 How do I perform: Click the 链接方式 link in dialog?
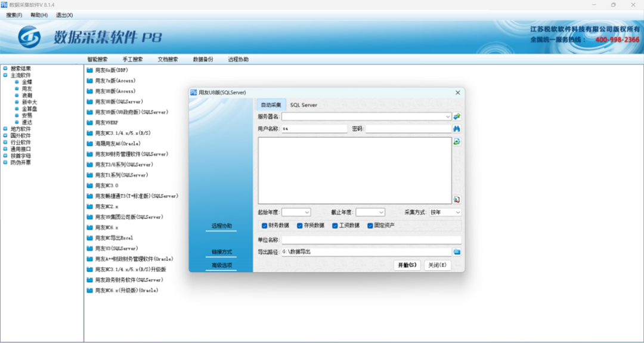(222, 252)
